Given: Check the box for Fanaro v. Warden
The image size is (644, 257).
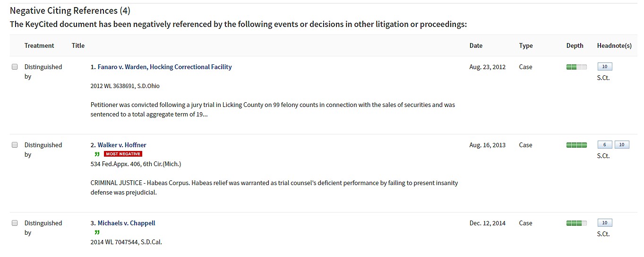Looking at the screenshot, I should [x=15, y=67].
